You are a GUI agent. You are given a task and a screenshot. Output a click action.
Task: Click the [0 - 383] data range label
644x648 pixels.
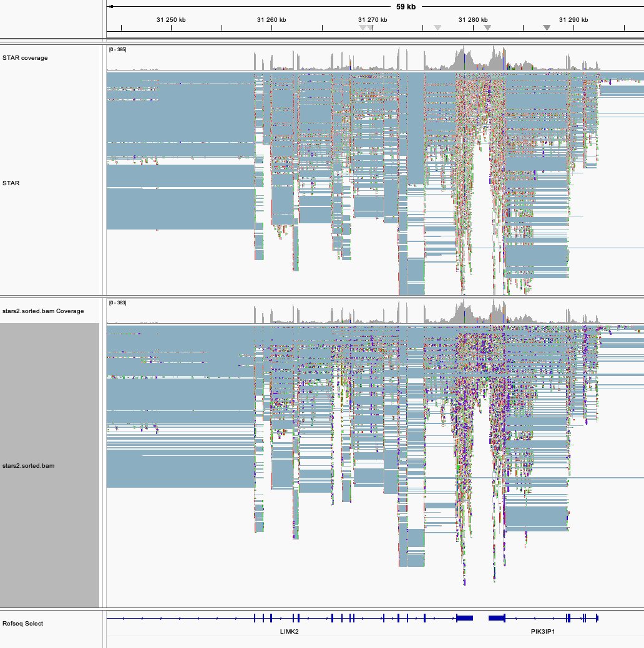click(117, 303)
